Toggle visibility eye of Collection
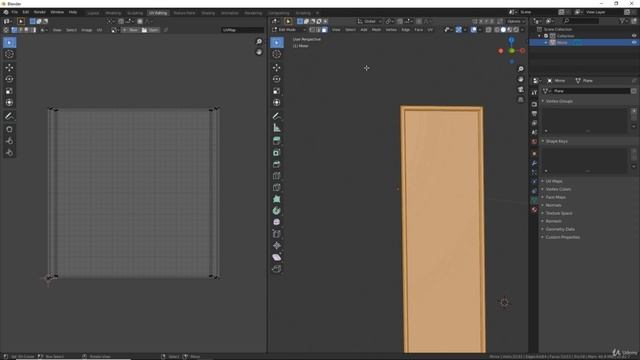640x360 pixels. click(634, 36)
